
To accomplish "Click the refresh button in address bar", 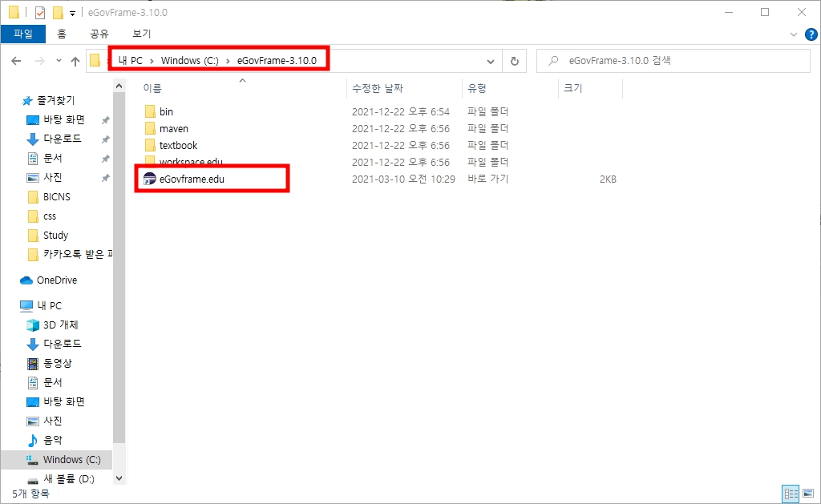I will click(x=515, y=61).
